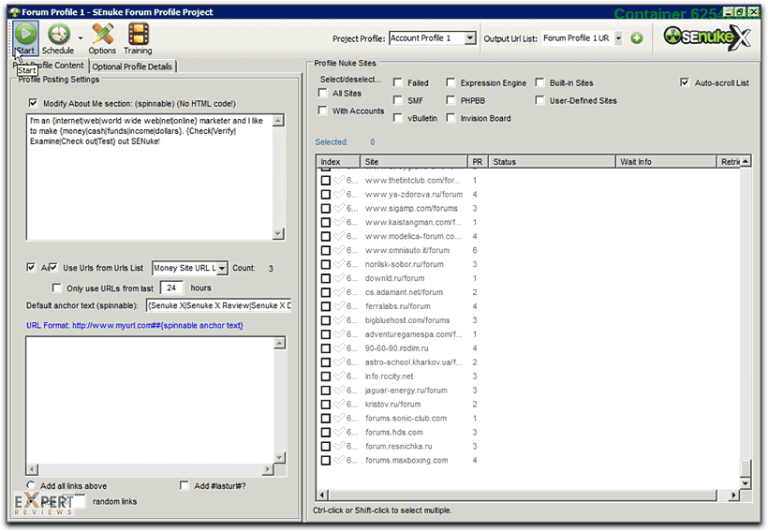768x532 pixels.
Task: Click the SEnuke X logo
Action: coord(707,37)
